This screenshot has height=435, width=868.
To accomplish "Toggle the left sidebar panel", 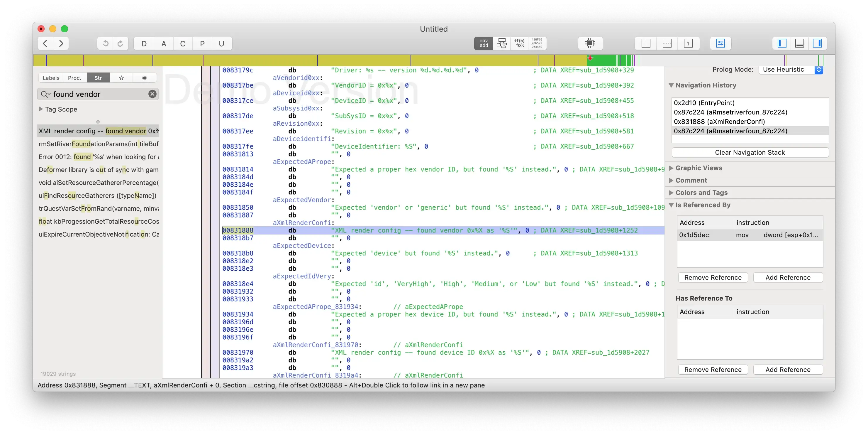I will (x=782, y=43).
